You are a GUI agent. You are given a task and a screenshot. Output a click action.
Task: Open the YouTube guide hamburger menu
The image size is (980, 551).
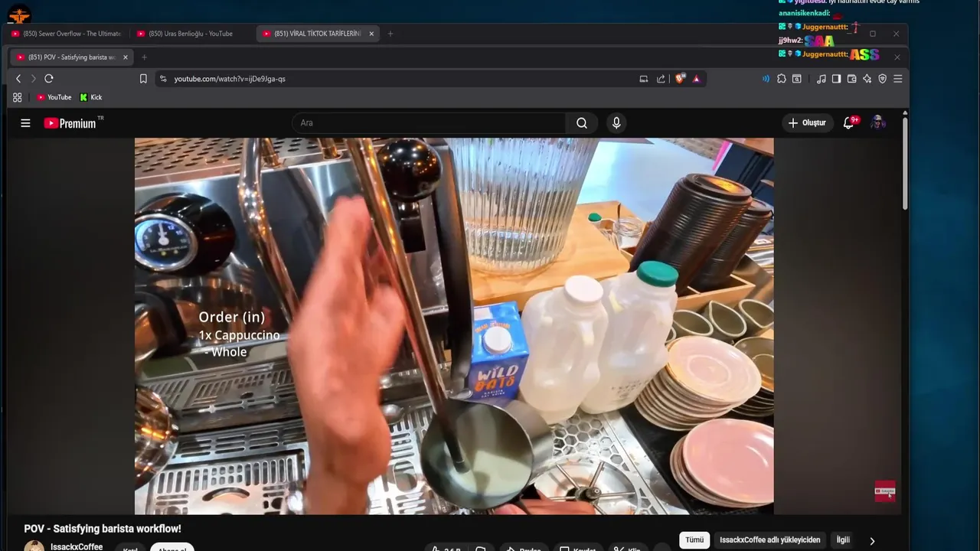(x=25, y=123)
